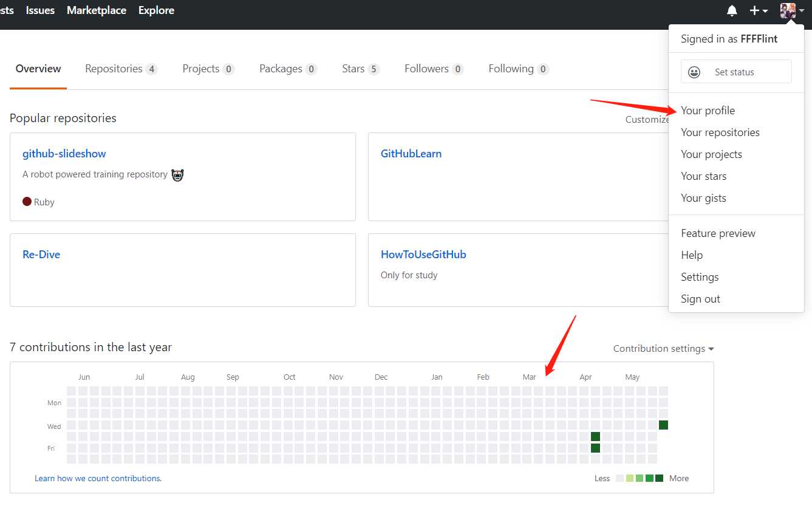812x514 pixels.
Task: Click 'Signed in as FFFFlint' text
Action: tap(729, 39)
